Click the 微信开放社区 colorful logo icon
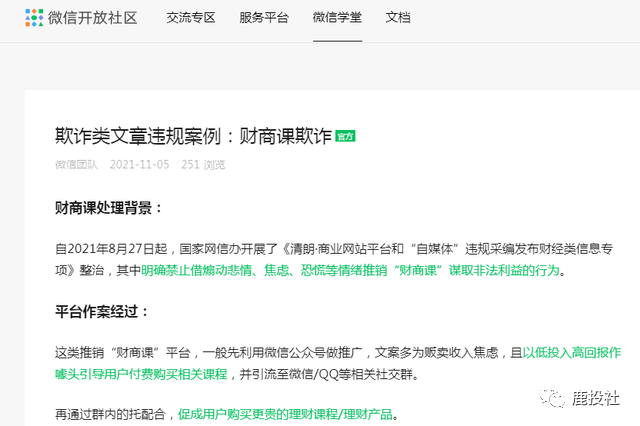 click(x=34, y=18)
